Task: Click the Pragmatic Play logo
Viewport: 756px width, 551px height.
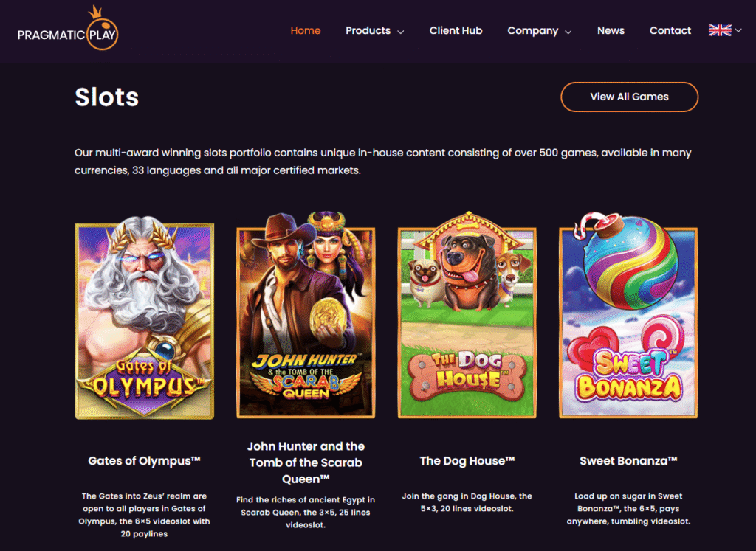Action: coord(68,28)
